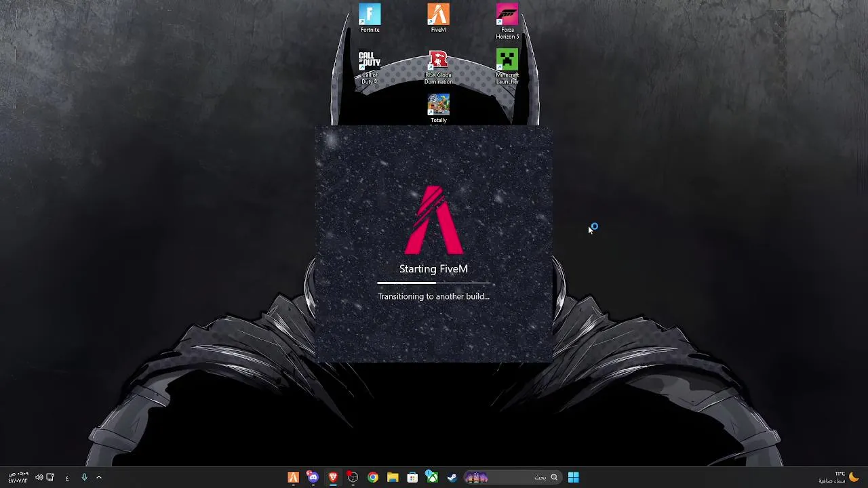The height and width of the screenshot is (488, 868).
Task: Click the FiveM loading progress bar
Action: click(433, 283)
